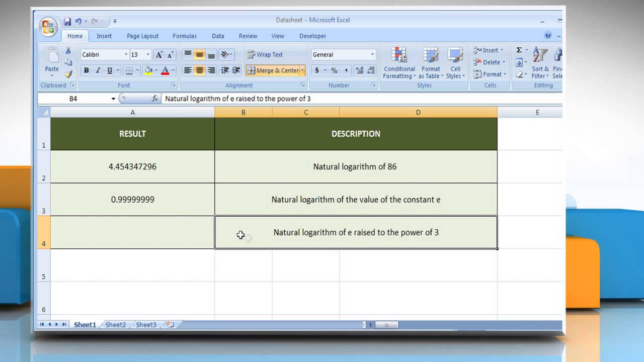Cut the selection with the scissors icon
The image size is (644, 362).
coord(68,51)
